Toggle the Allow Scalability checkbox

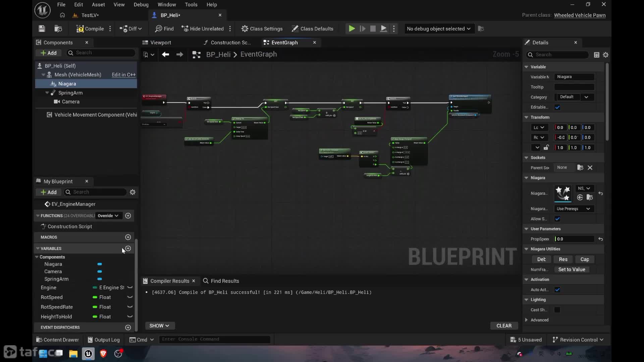point(557,219)
